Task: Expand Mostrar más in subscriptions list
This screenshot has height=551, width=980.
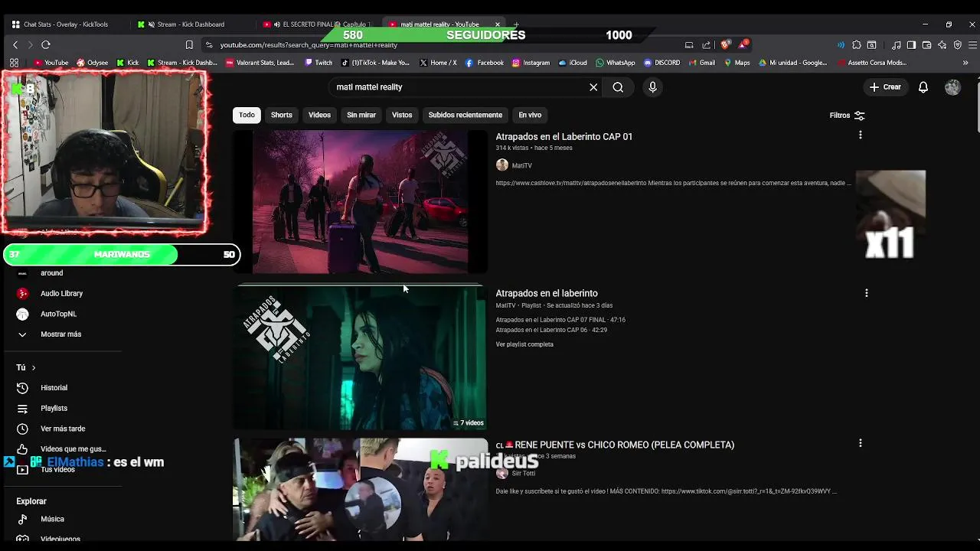Action: coord(60,334)
